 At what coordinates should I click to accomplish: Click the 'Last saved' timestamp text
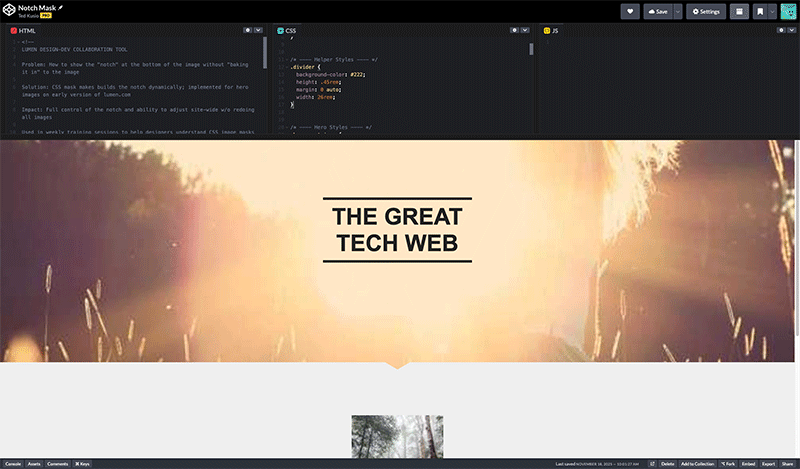[x=597, y=464]
